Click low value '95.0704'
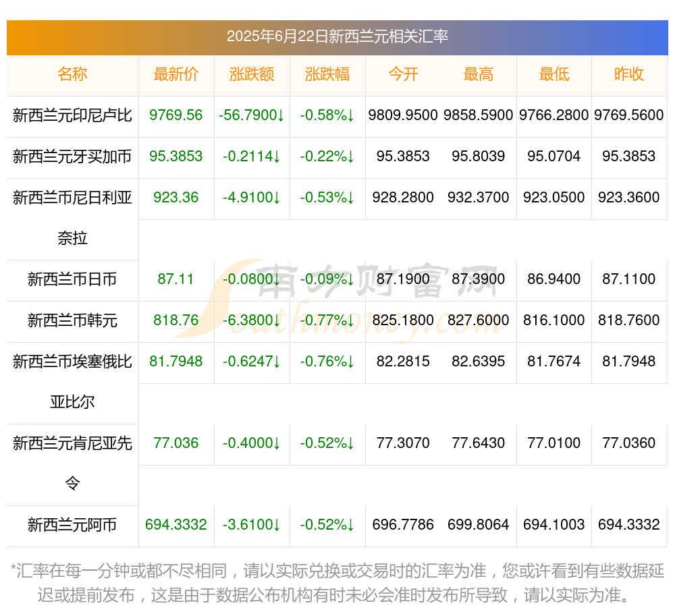 (x=554, y=157)
